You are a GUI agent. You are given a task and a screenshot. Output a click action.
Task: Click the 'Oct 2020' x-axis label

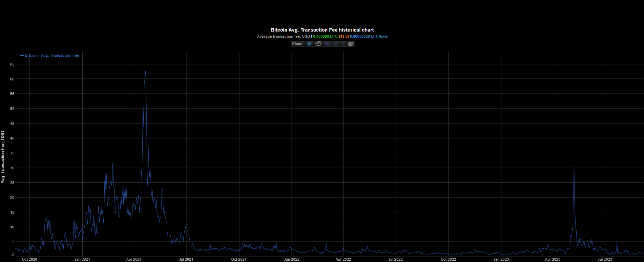29,259
